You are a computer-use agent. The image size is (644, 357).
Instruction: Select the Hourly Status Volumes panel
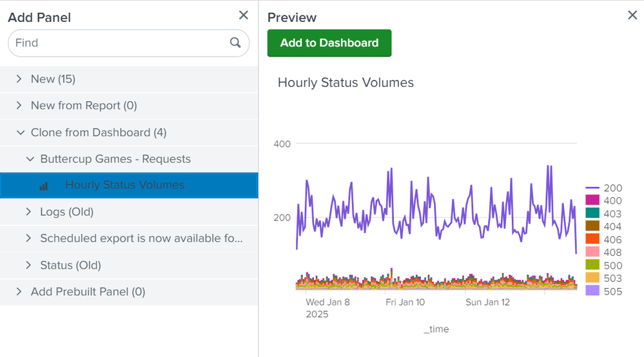124,186
